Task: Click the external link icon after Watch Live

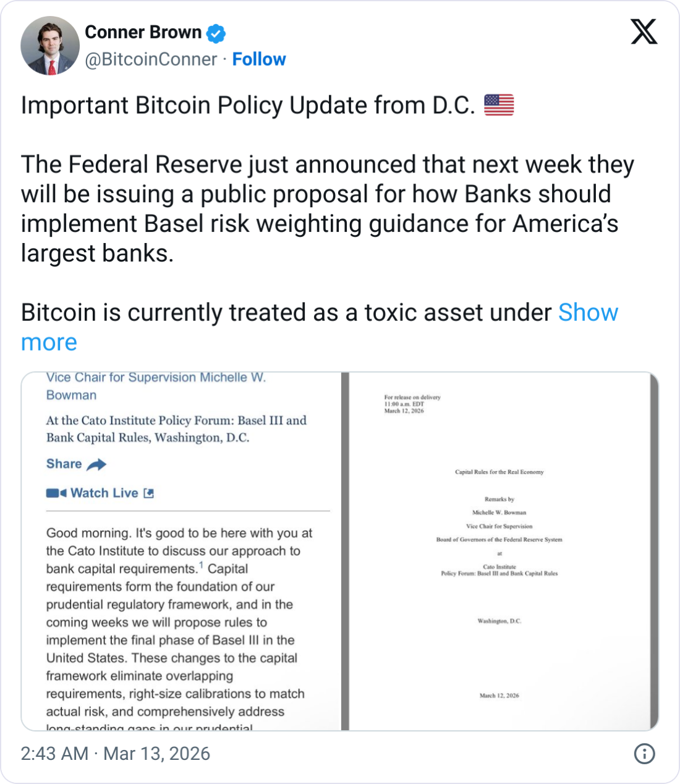Action: point(148,492)
